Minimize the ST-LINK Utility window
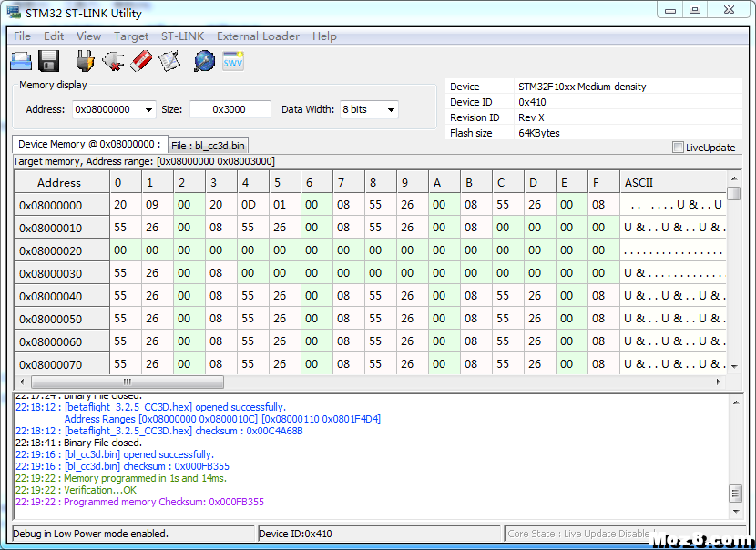 (x=670, y=9)
